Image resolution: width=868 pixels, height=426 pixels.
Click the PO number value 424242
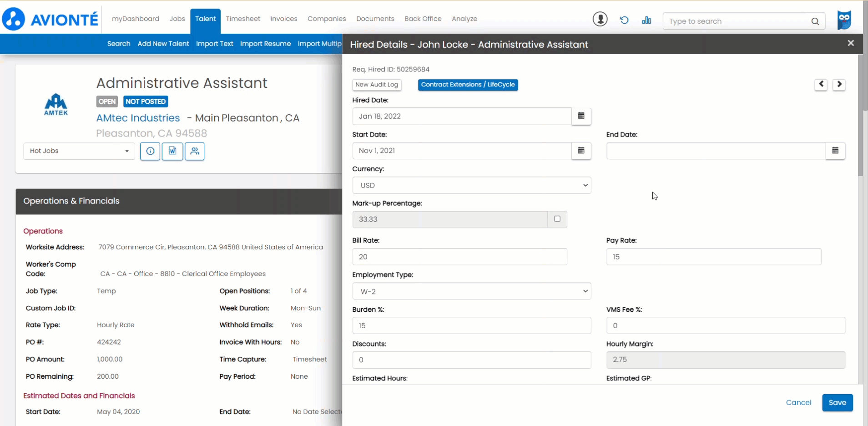click(109, 342)
